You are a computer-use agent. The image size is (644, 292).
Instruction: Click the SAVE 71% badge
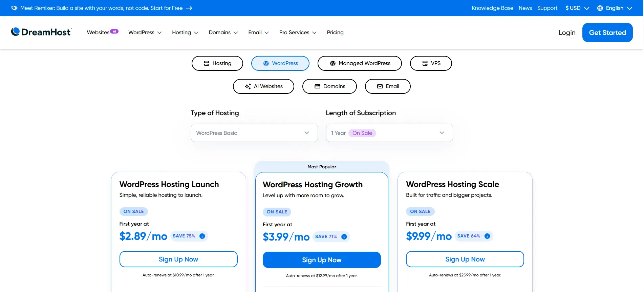[331, 237]
